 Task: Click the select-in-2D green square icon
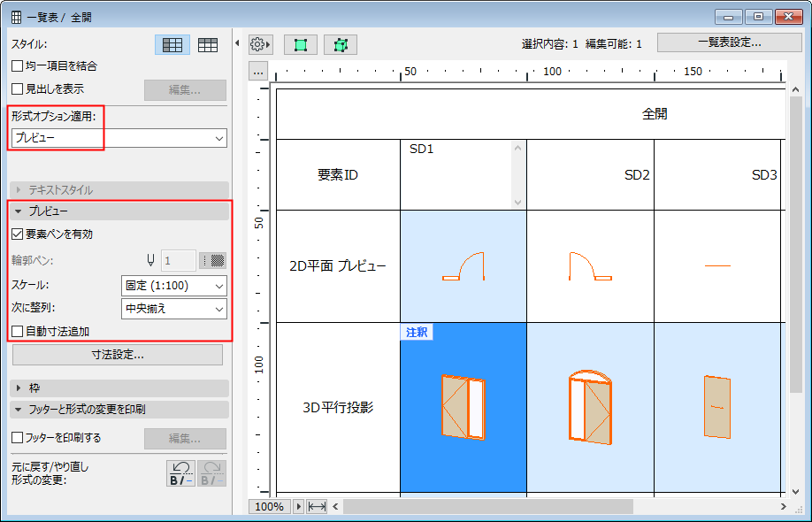coord(301,45)
